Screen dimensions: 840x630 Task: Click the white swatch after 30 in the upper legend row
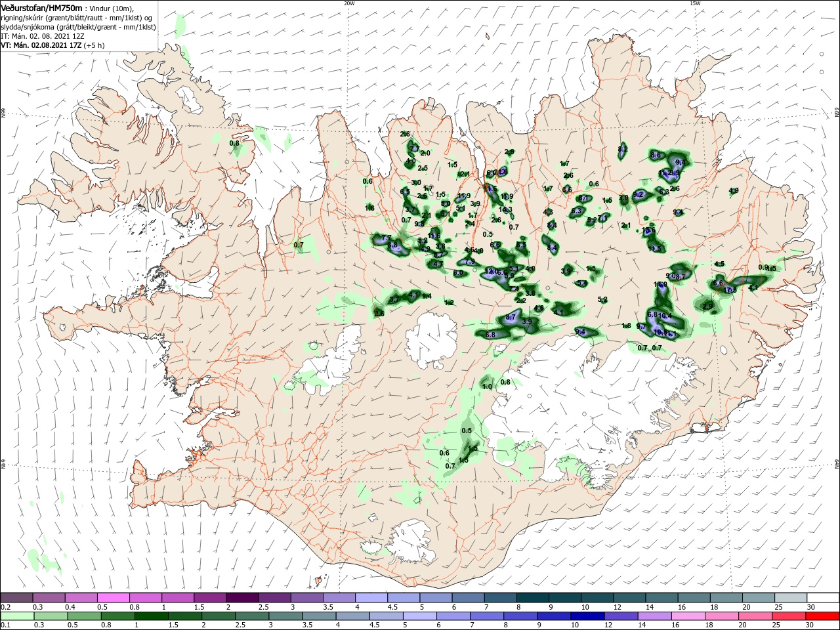[x=824, y=597]
